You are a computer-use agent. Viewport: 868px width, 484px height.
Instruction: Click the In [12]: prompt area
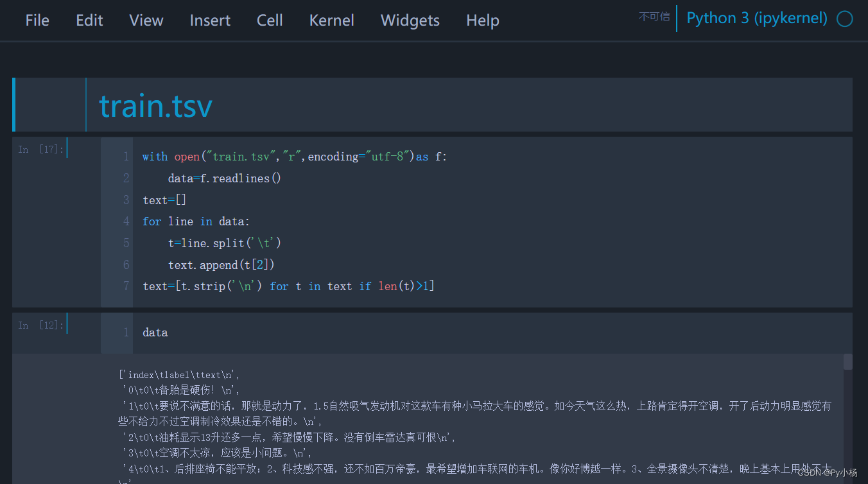[41, 325]
